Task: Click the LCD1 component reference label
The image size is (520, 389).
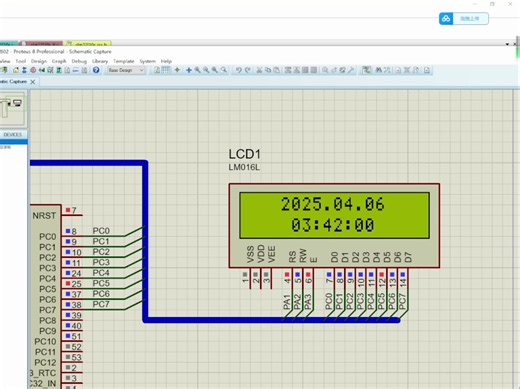Action: (244, 154)
